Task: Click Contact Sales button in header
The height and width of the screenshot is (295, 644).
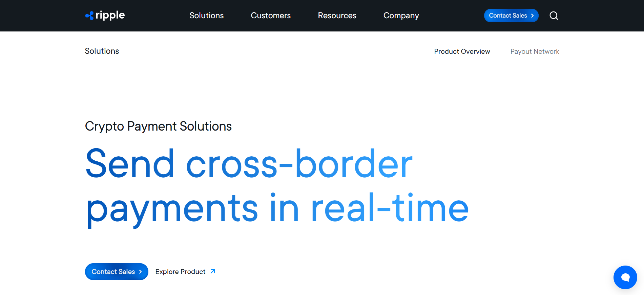Action: tap(511, 16)
